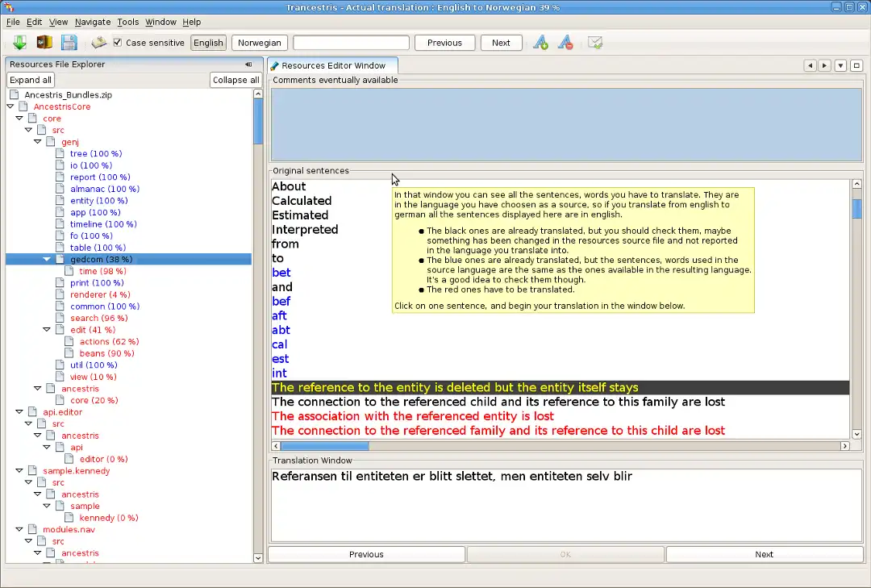The height and width of the screenshot is (588, 871).
Task: Click the dictionary books toolbar icon
Action: [x=44, y=43]
